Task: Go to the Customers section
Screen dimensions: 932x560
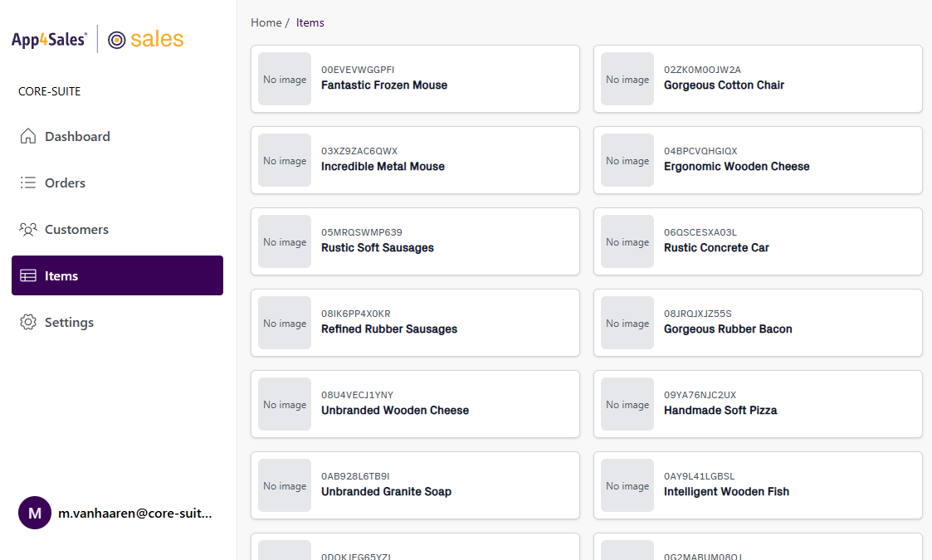Action: pos(76,229)
